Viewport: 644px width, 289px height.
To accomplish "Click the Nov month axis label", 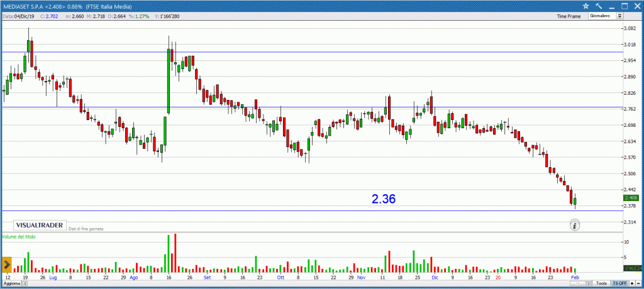I will tap(361, 278).
